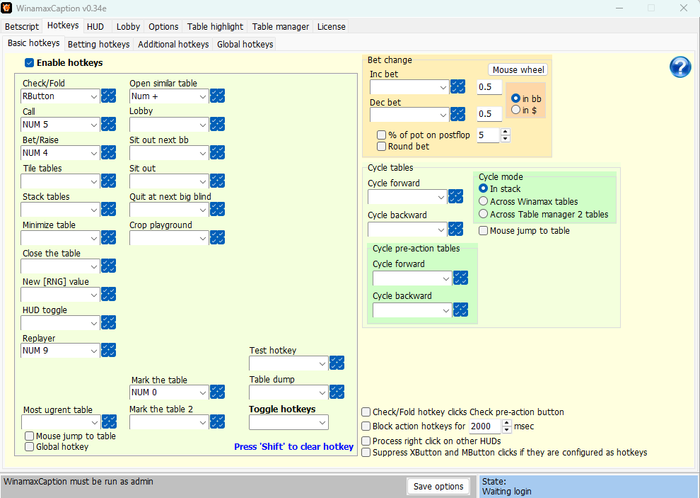This screenshot has height=498, width=700.
Task: Open the Mark the table dropdown
Action: click(x=169, y=392)
